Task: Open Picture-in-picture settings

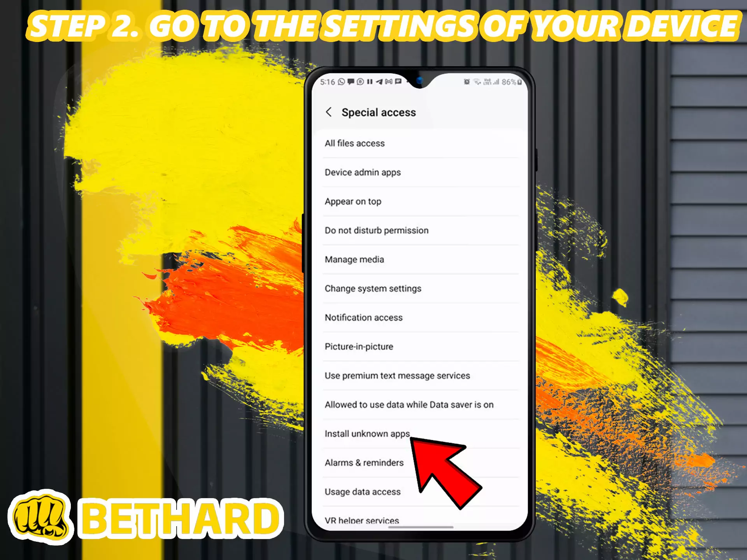Action: [x=359, y=346]
